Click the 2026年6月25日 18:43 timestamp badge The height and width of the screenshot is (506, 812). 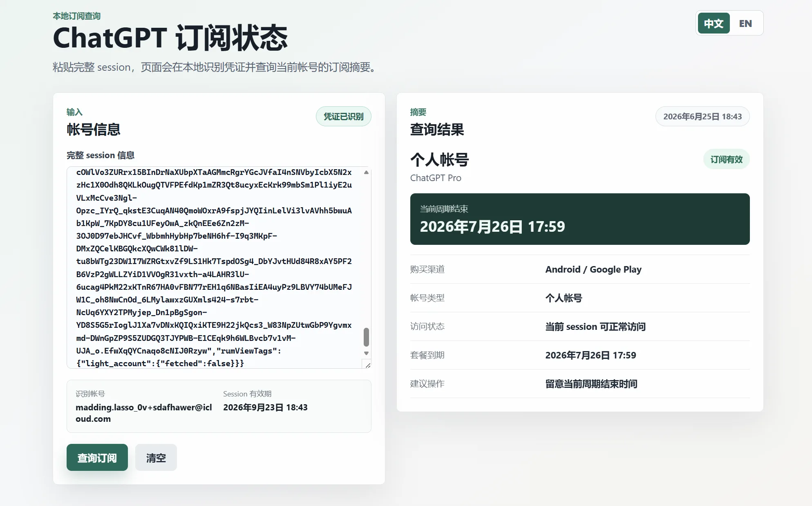[702, 116]
